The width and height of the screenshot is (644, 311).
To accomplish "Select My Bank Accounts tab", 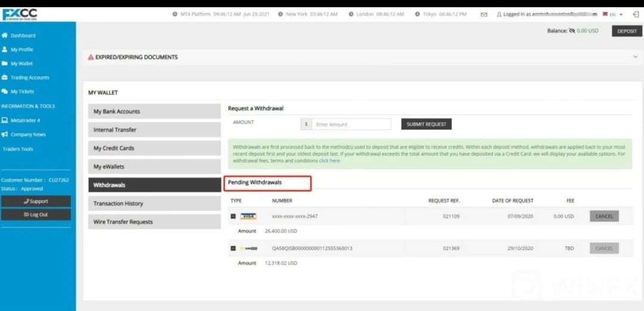I will point(155,112).
